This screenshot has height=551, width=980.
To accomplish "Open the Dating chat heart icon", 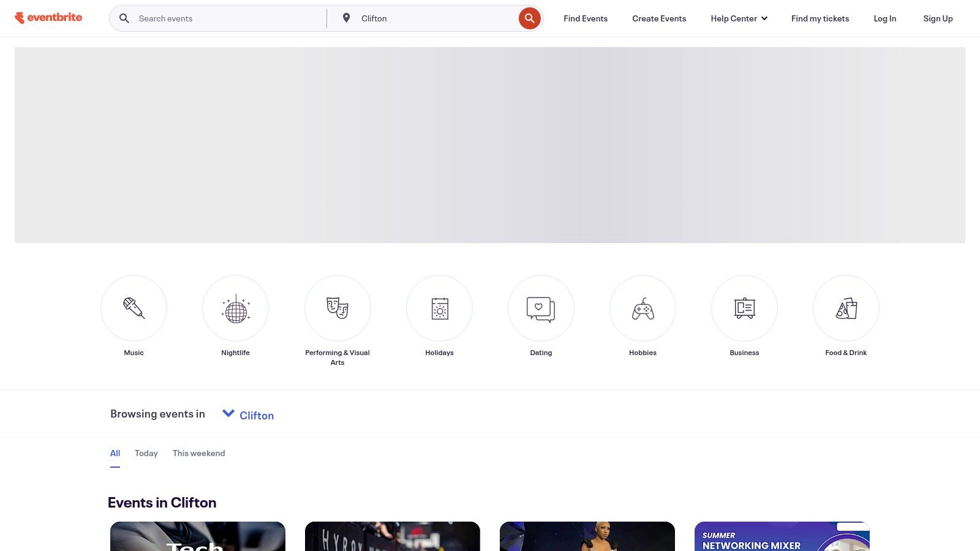I will pyautogui.click(x=541, y=308).
